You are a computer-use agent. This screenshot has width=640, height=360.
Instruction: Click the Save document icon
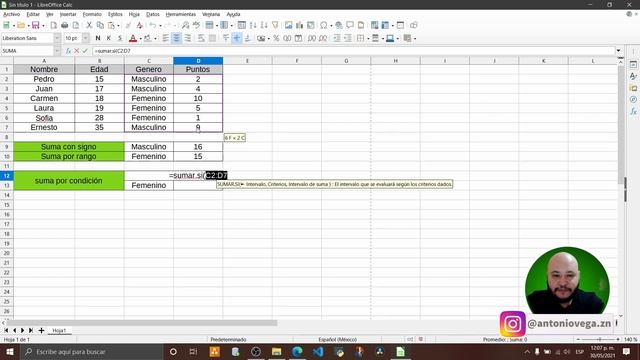(36, 25)
